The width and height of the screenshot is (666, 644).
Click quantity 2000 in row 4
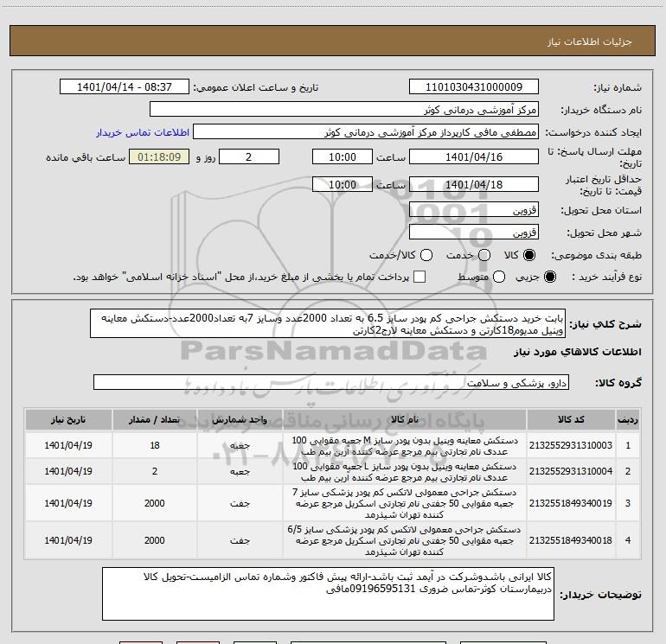[x=155, y=540]
